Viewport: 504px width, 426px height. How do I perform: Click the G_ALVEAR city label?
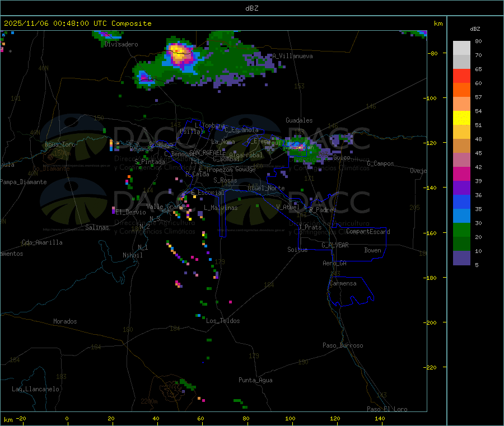(335, 245)
